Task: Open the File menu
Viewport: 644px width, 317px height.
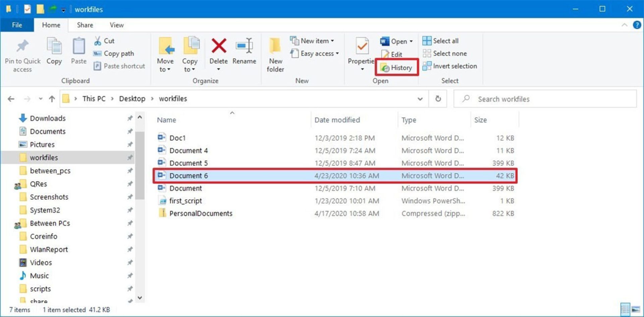Action: click(x=17, y=25)
